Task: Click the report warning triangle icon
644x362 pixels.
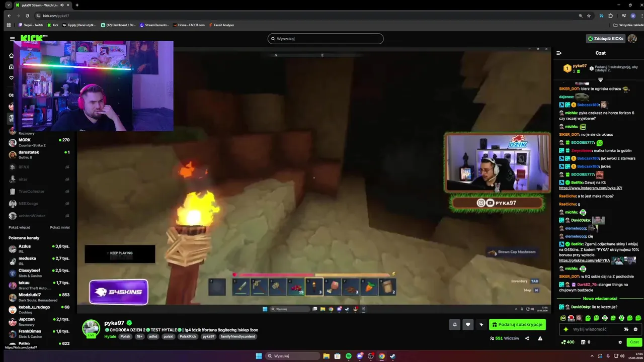Action: point(540,338)
